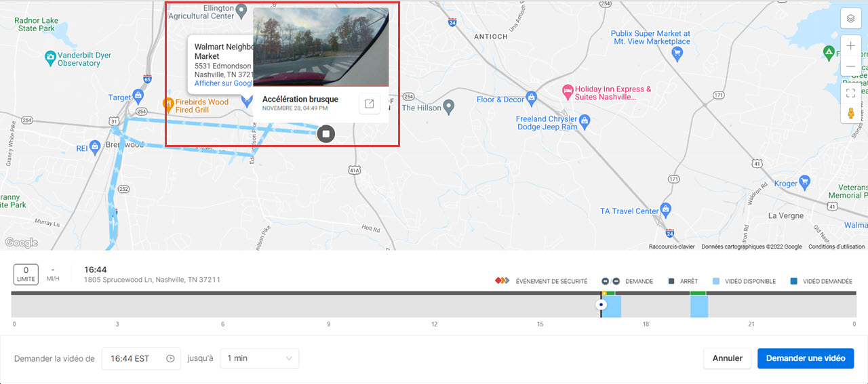Click the ANTIOCH map label

[x=490, y=37]
